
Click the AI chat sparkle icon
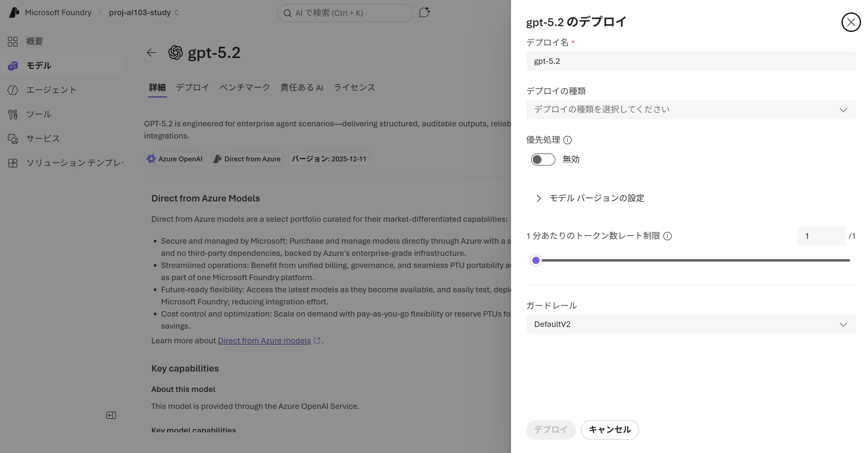424,12
